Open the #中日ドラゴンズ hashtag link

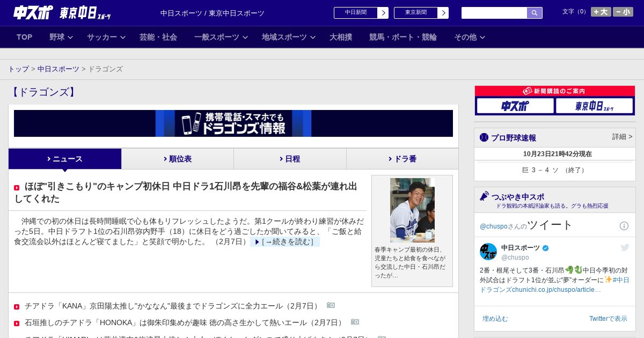click(x=554, y=285)
